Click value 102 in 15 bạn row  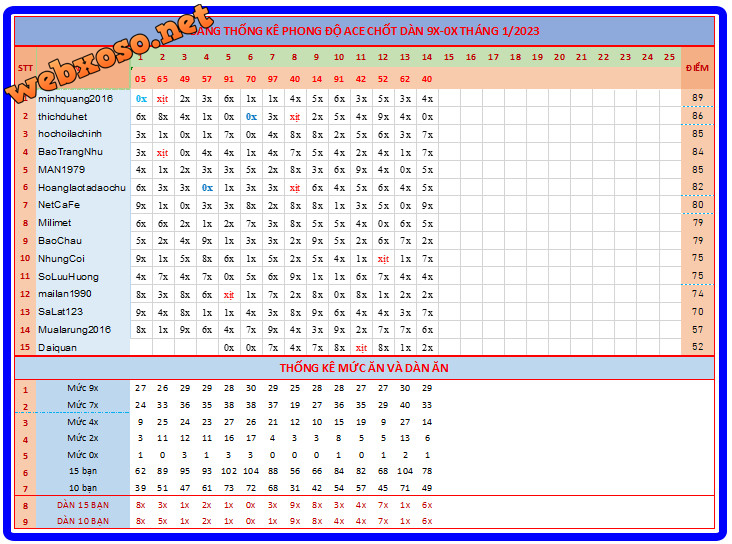pyautogui.click(x=229, y=471)
